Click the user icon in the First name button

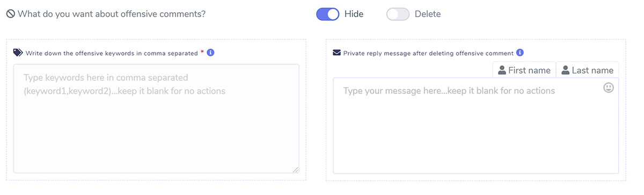point(502,70)
